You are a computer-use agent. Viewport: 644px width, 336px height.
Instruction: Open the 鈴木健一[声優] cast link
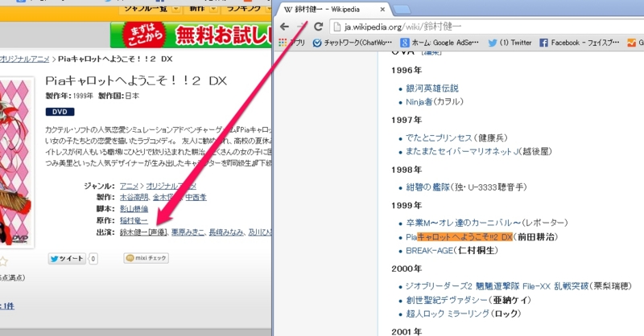click(143, 232)
